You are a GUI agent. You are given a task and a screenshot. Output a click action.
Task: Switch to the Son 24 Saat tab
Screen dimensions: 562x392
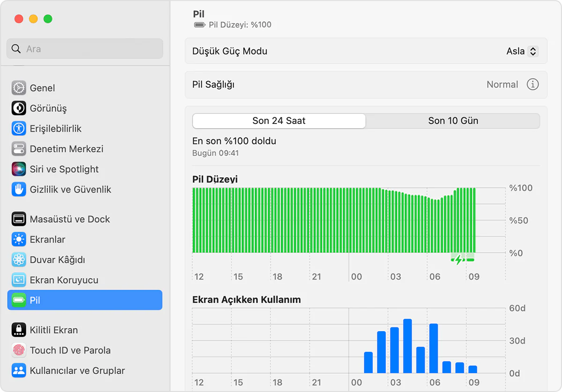tap(279, 121)
